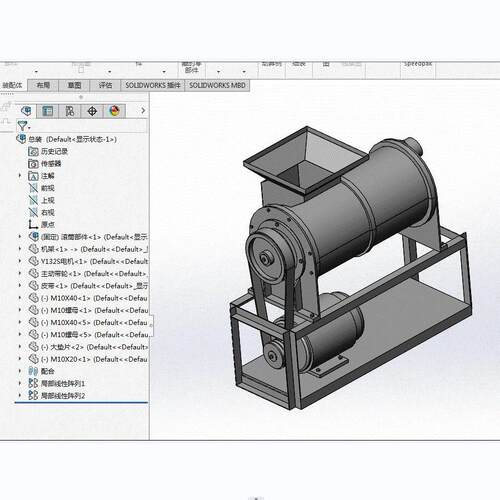Select the M10X40<1> bolt row
This screenshot has height=500, width=500.
point(88,298)
